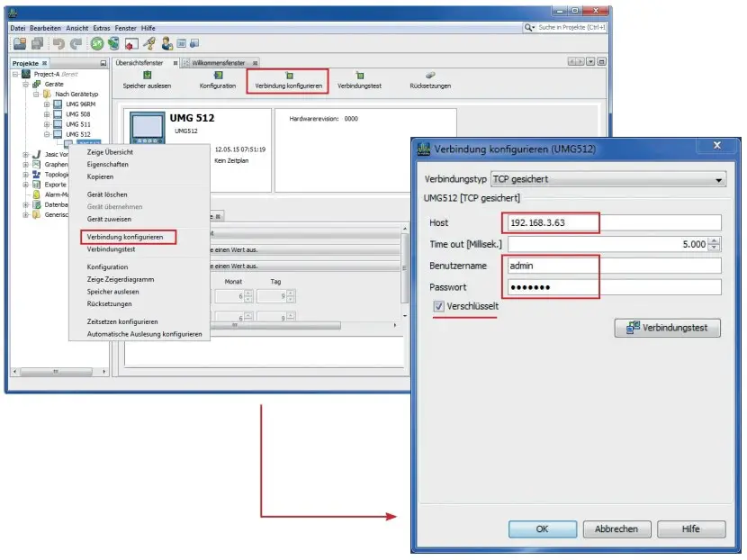
Task: Click the Rücksetzungen icon in overview toolbar
Action: (x=430, y=75)
